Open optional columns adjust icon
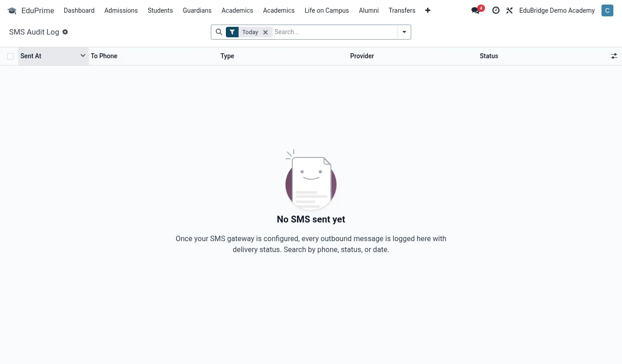 coord(614,56)
